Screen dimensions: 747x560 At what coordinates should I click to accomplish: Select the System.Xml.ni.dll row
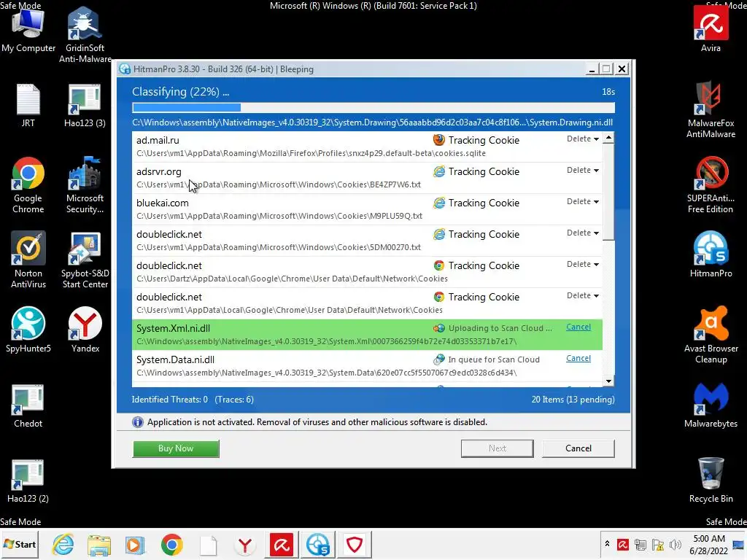pos(368,335)
